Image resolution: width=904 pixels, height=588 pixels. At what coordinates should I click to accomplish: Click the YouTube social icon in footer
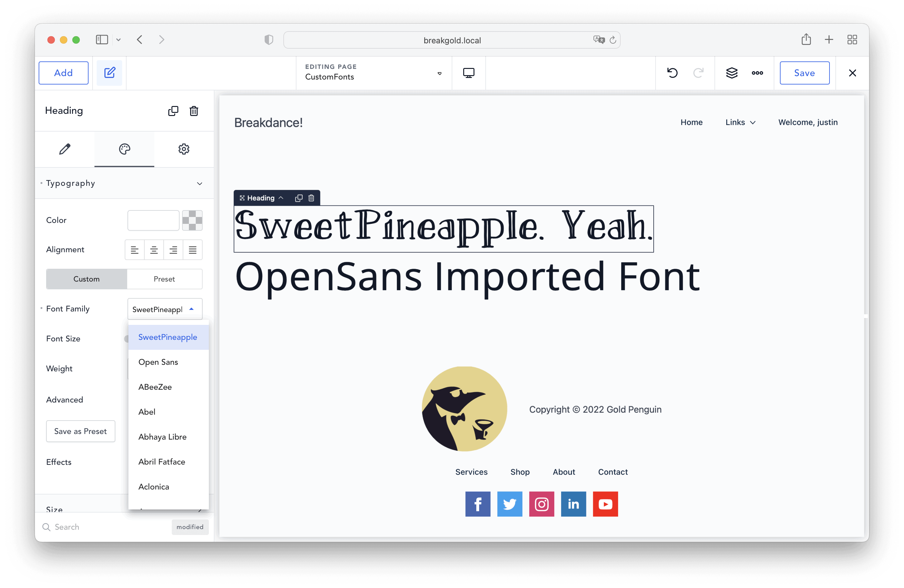pos(605,504)
